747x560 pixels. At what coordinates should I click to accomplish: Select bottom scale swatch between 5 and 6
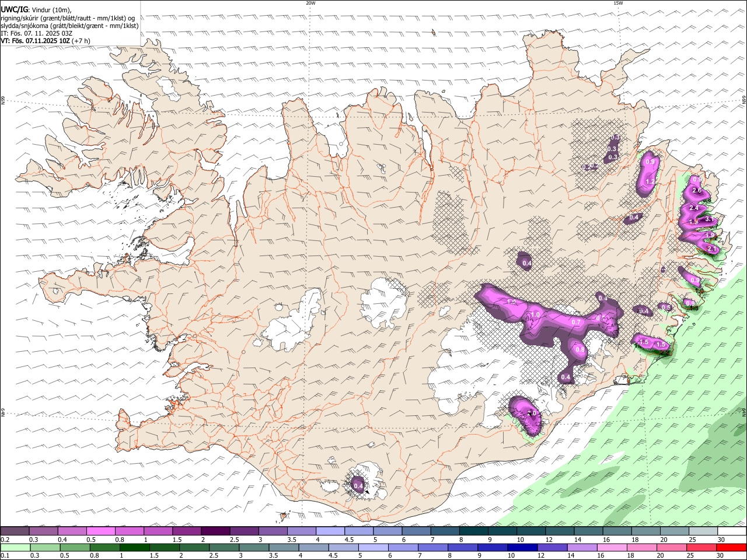(373, 547)
